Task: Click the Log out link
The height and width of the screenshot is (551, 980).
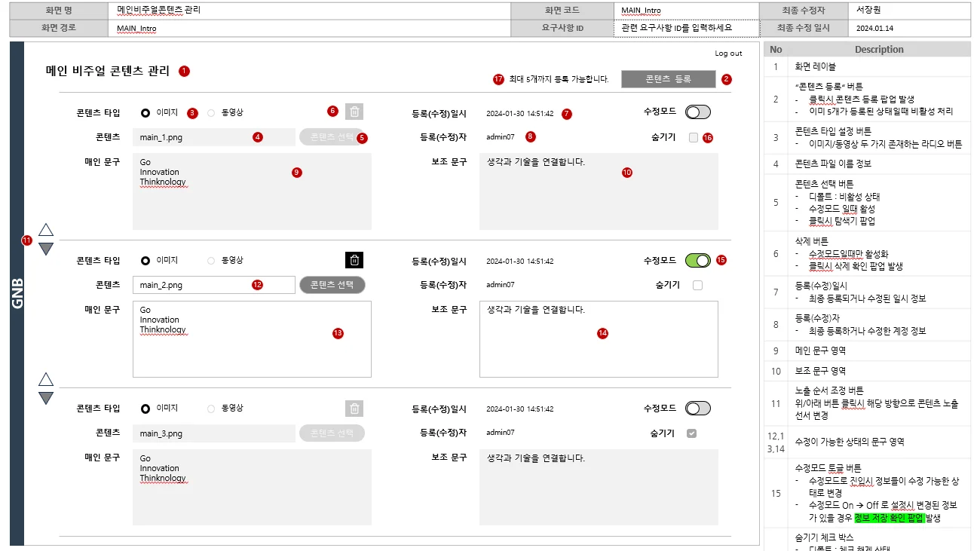Action: (x=728, y=54)
